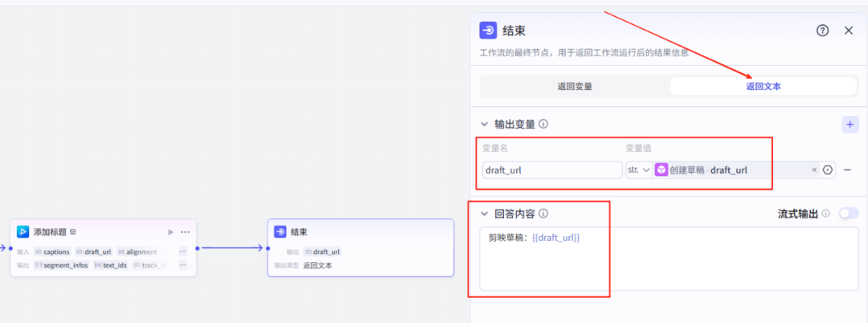The height and width of the screenshot is (323, 868).
Task: Expand more inputs ellipsis on 添加标题 node
Action: (x=182, y=251)
